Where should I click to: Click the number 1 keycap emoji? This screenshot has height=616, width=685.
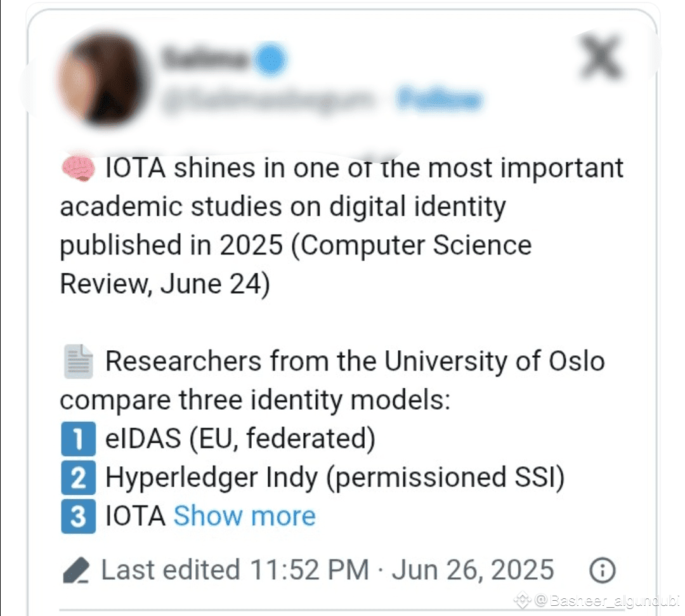[78, 438]
